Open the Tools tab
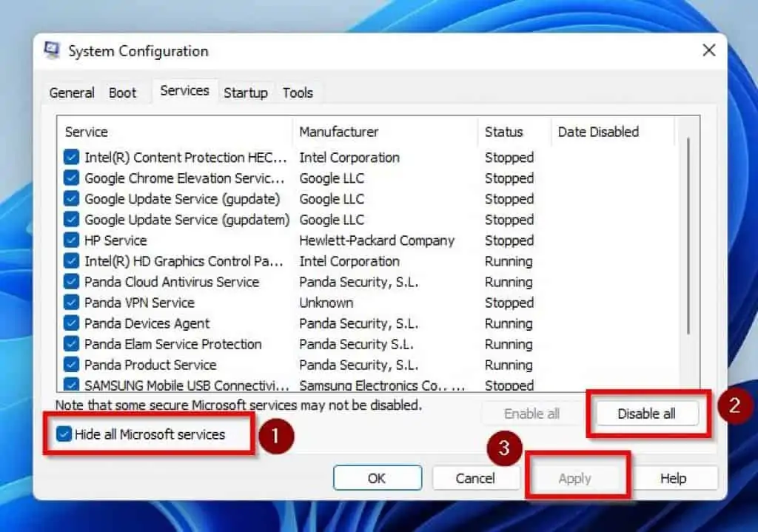Image resolution: width=758 pixels, height=532 pixels. pos(298,92)
